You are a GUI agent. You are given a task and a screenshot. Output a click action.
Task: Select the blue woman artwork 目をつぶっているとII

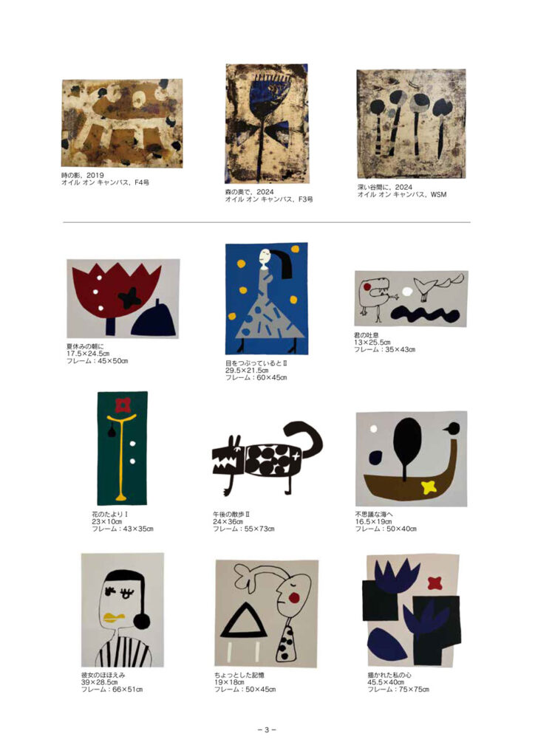(266, 298)
